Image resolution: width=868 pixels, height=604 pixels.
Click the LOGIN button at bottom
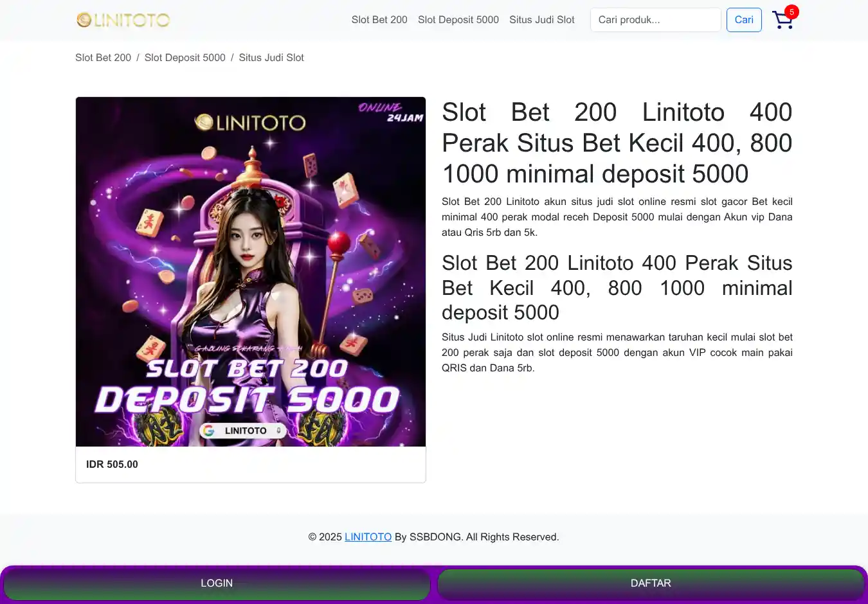(217, 583)
